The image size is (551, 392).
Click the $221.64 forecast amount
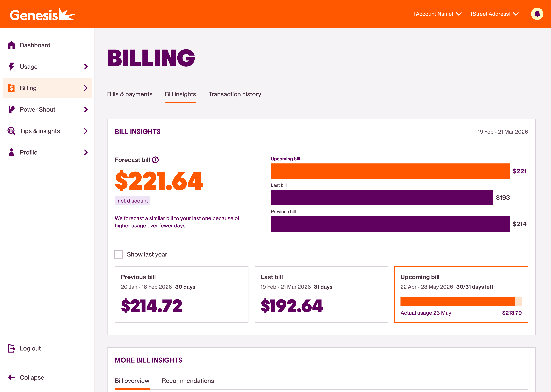coord(159,181)
